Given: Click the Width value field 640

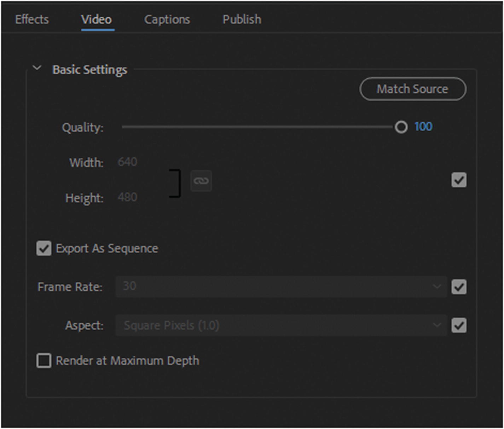Looking at the screenshot, I should pyautogui.click(x=127, y=162).
